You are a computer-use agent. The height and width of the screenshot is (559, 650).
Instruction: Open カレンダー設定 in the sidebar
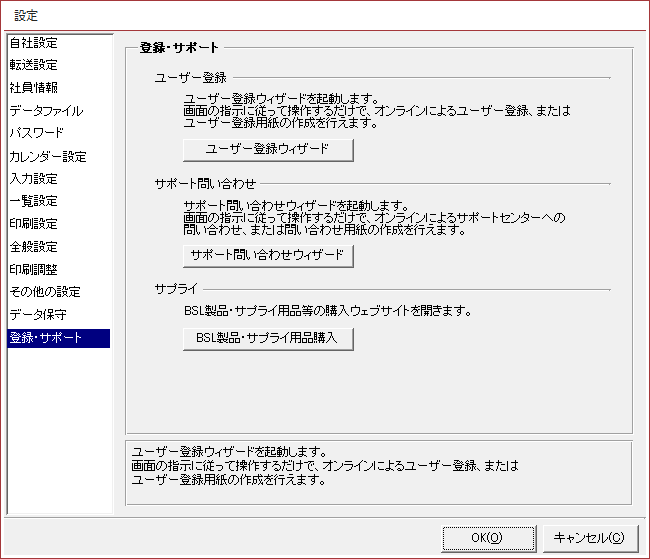pyautogui.click(x=47, y=157)
